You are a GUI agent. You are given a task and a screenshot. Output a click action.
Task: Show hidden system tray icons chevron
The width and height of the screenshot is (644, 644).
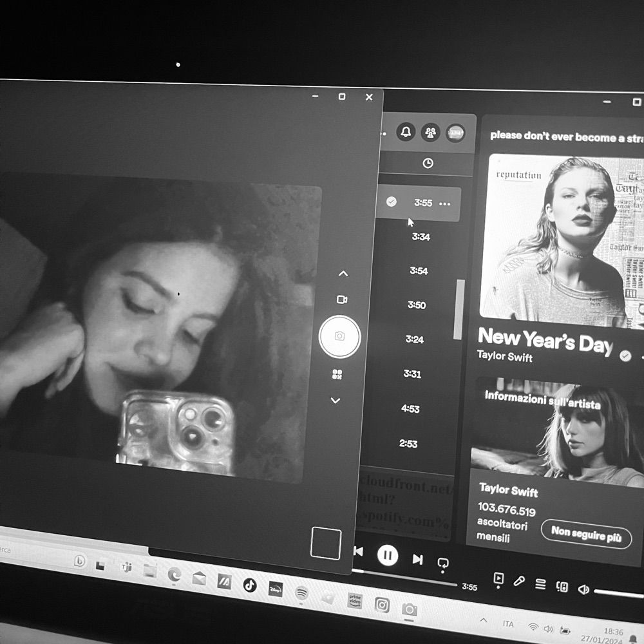click(484, 620)
